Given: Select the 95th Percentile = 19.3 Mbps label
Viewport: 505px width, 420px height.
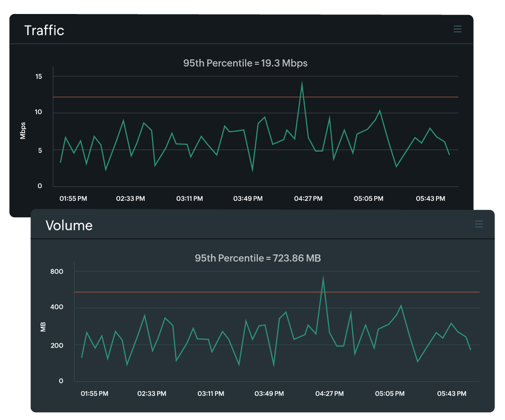Looking at the screenshot, I should pos(245,63).
